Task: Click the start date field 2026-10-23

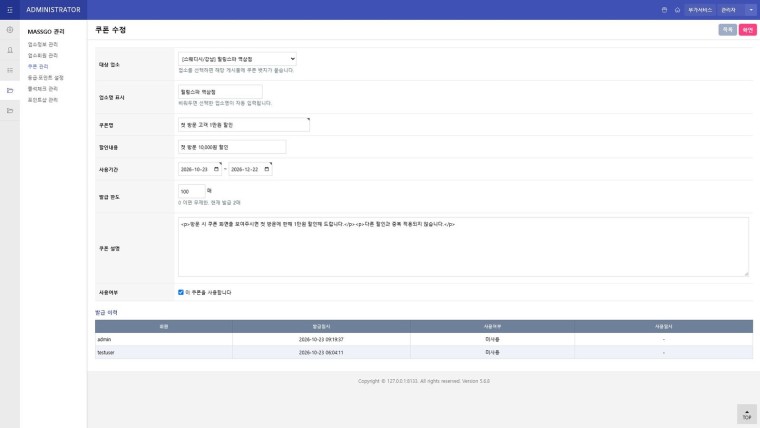Action: [x=200, y=169]
